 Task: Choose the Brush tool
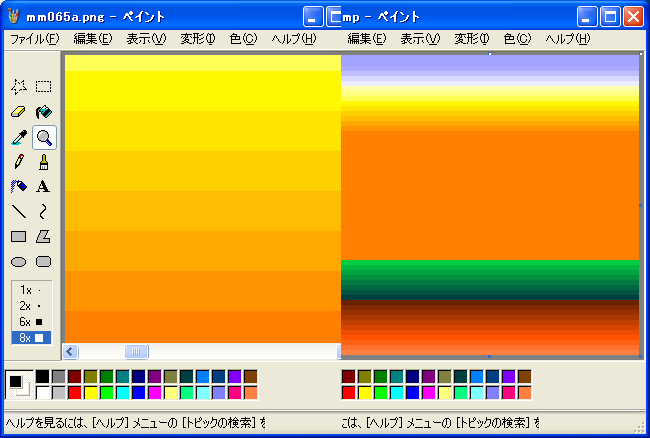tap(43, 161)
